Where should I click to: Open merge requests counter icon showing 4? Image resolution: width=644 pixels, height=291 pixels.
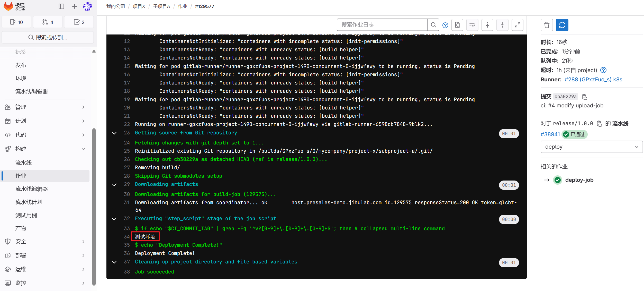point(48,22)
